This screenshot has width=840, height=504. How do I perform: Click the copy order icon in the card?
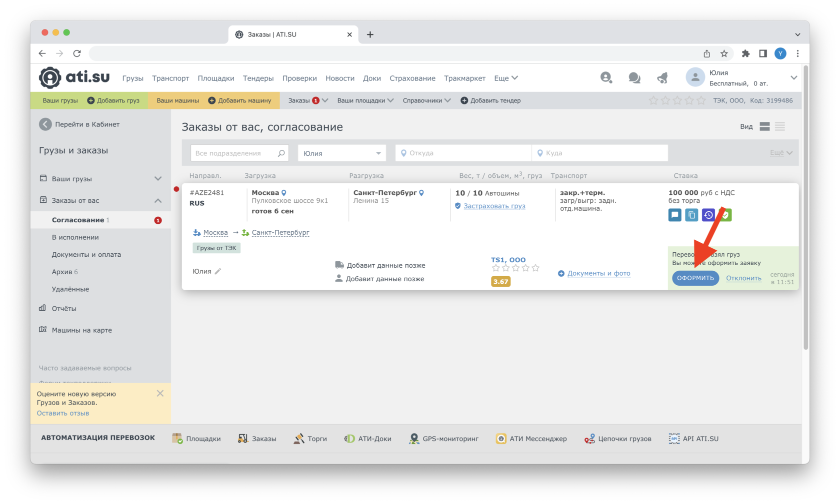pyautogui.click(x=691, y=215)
